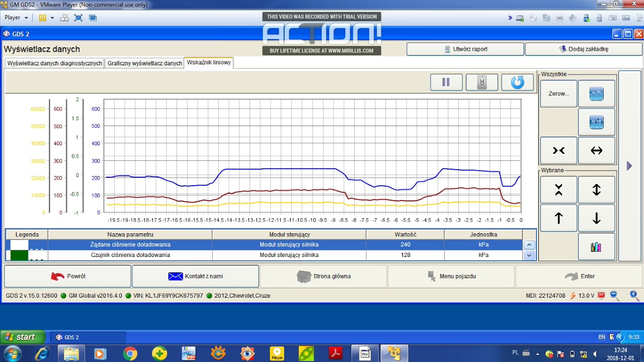Open Internet Explorer from Windows taskbar
644x362 pixels.
42,353
